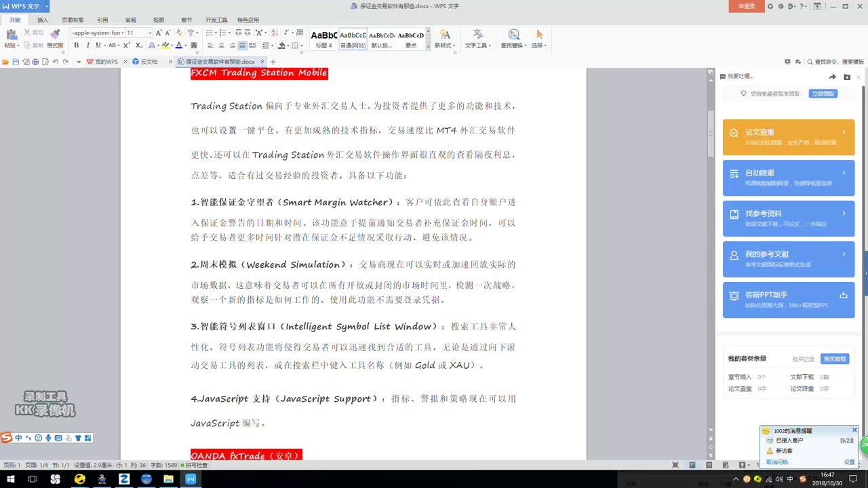Image resolution: width=868 pixels, height=488 pixels.
Task: Open the 答辩PPT助手 card
Action: [789, 300]
